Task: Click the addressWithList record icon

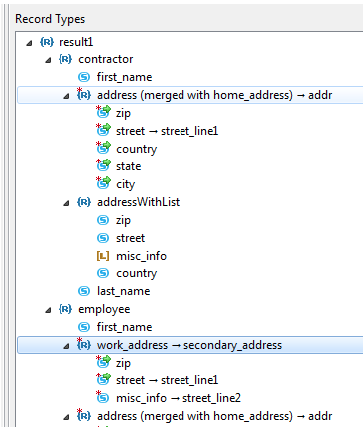Action: click(x=84, y=202)
